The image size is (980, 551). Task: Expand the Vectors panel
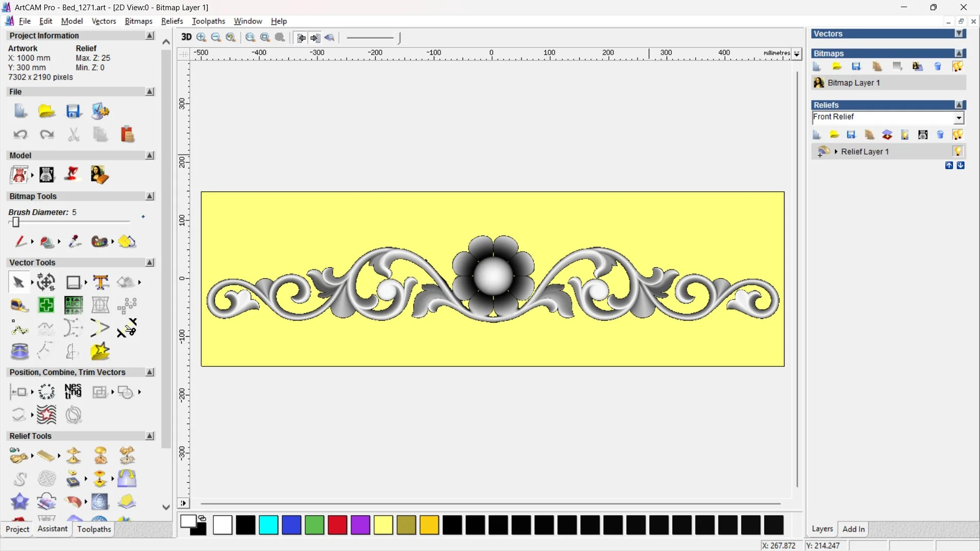[x=960, y=34]
